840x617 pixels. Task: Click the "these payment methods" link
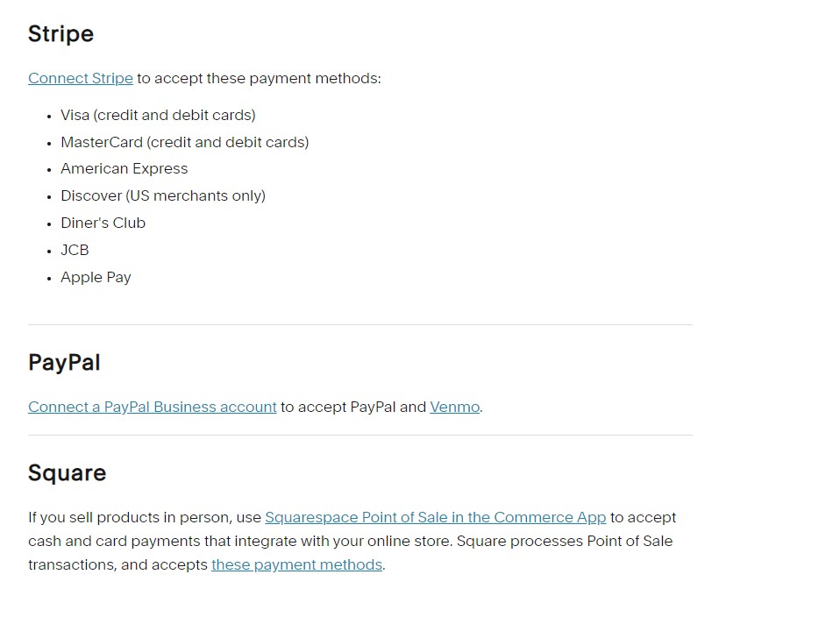(x=296, y=564)
